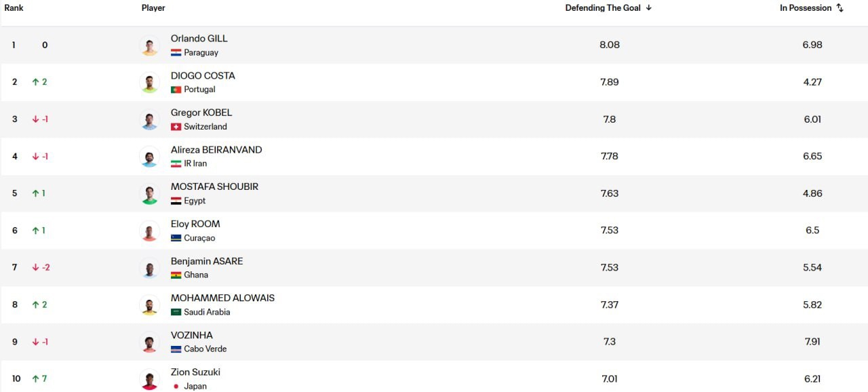The height and width of the screenshot is (392, 868).
Task: Click the Portugal flag icon
Action: pos(176,90)
